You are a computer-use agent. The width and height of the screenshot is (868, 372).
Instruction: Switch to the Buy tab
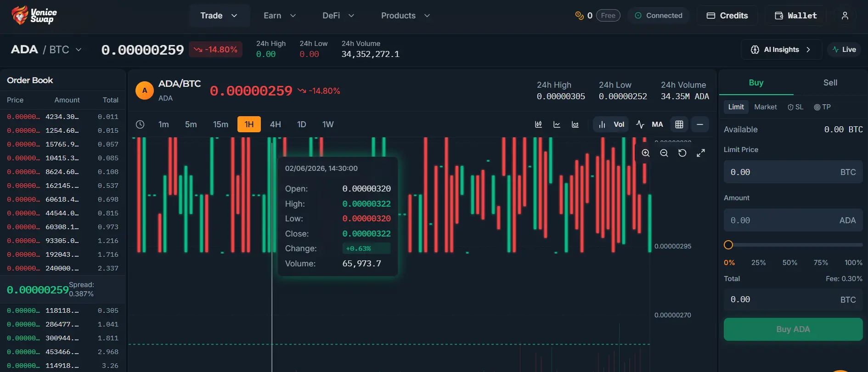(756, 83)
